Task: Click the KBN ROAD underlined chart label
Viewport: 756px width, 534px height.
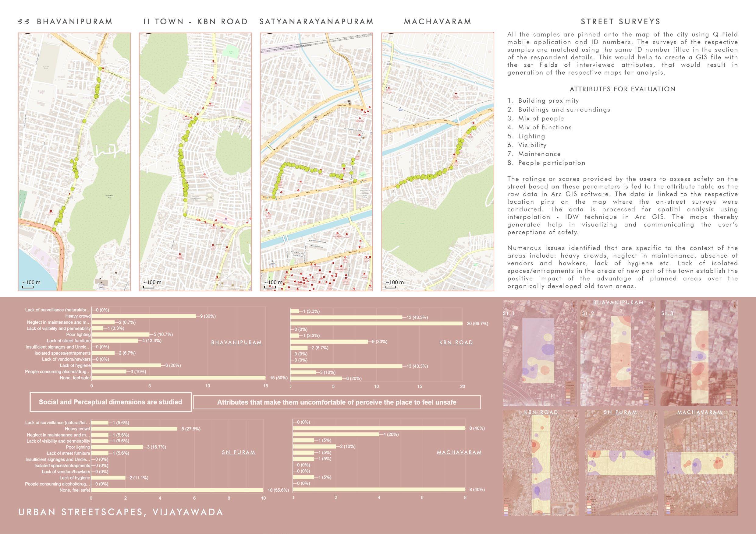Action: [456, 343]
